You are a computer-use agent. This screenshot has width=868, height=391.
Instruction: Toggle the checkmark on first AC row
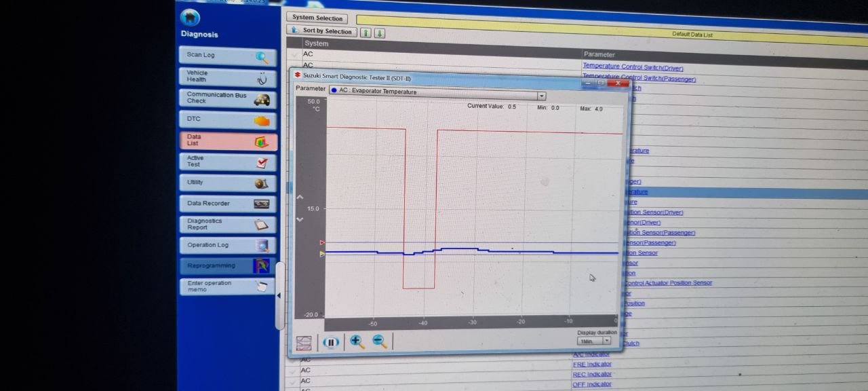(x=294, y=54)
